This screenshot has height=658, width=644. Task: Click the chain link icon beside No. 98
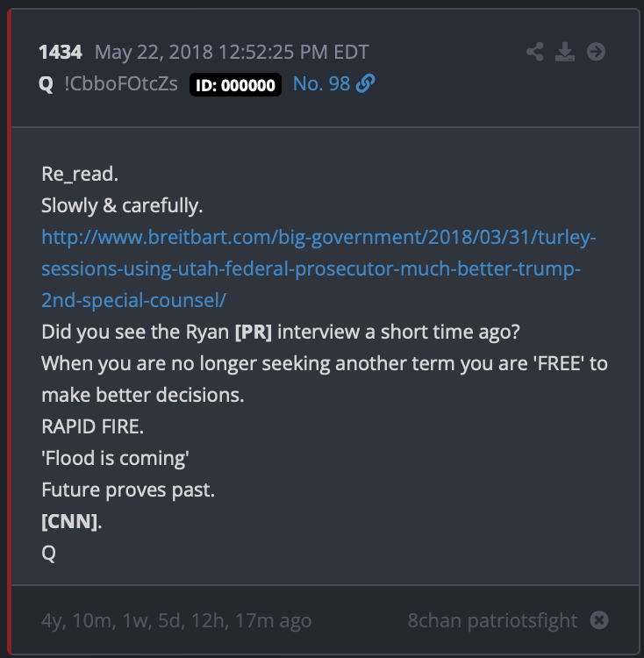click(x=366, y=84)
